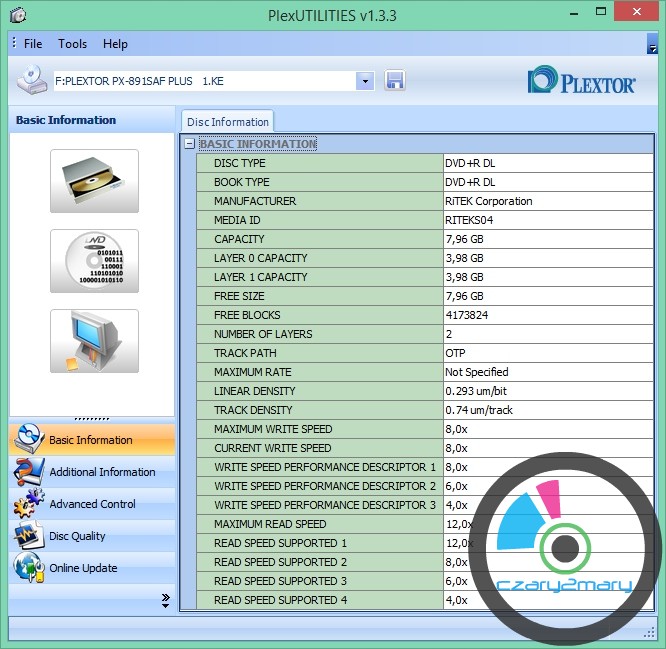The height and width of the screenshot is (649, 666).
Task: Click the sidebar splitter grip dots
Action: [x=92, y=419]
